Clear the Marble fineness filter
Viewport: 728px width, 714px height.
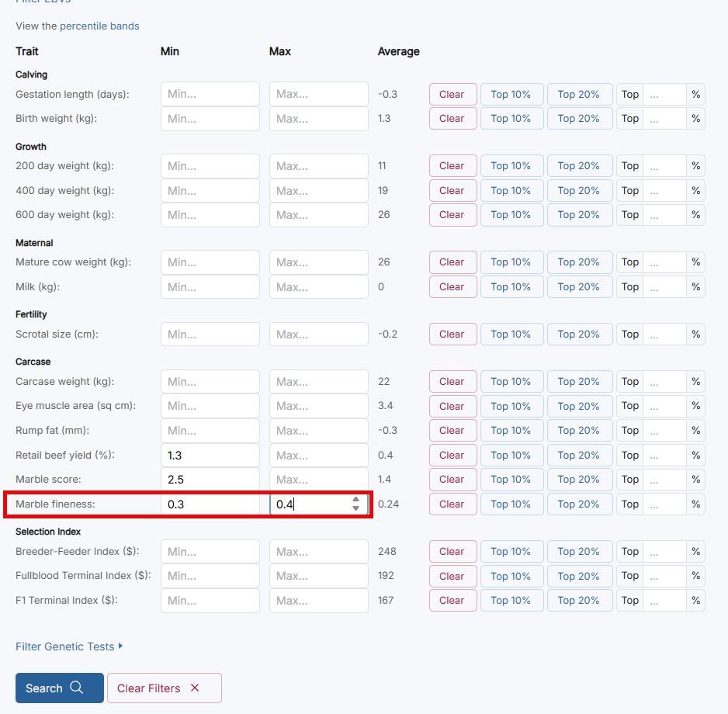pyautogui.click(x=452, y=504)
